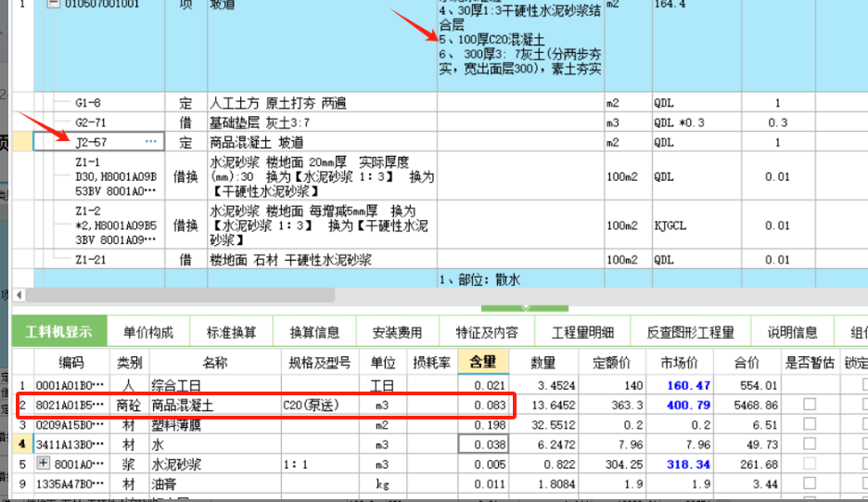Click the left arrow of horizontal scrollbar
The height and width of the screenshot is (502, 868).
pyautogui.click(x=19, y=295)
